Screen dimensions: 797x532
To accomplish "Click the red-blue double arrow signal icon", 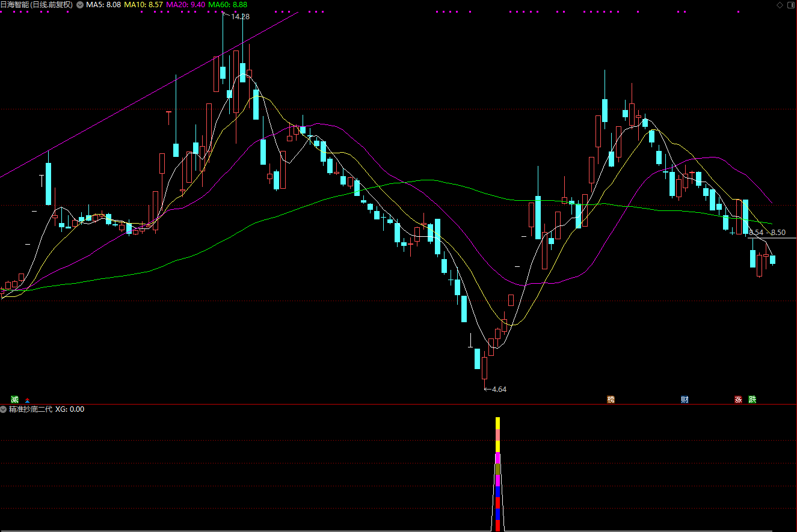I will (x=26, y=400).
